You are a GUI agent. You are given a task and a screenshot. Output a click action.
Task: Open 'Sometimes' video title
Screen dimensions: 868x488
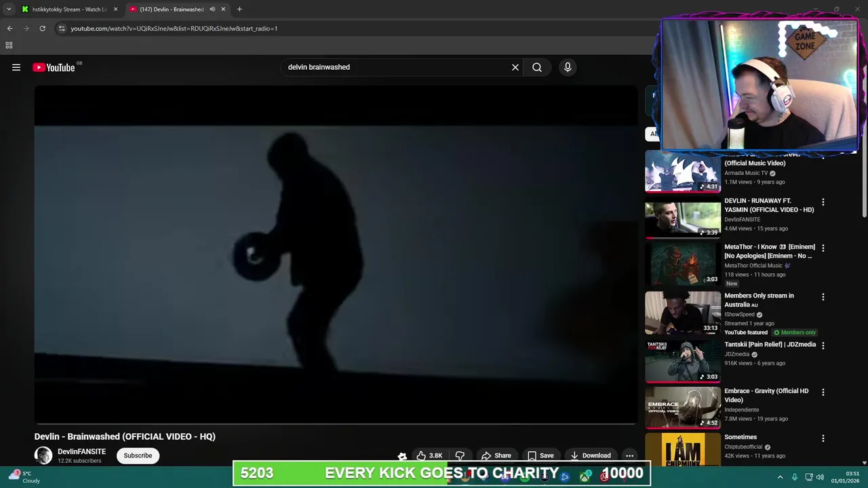[x=741, y=437]
